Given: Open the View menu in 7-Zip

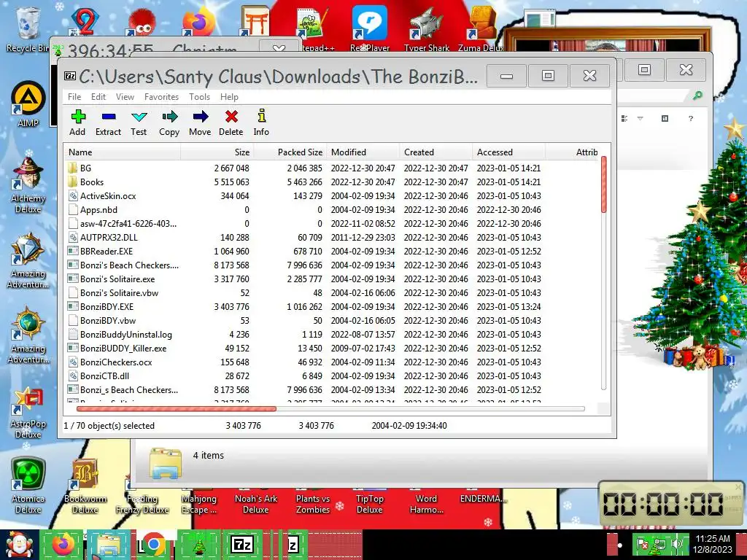Looking at the screenshot, I should 125,97.
